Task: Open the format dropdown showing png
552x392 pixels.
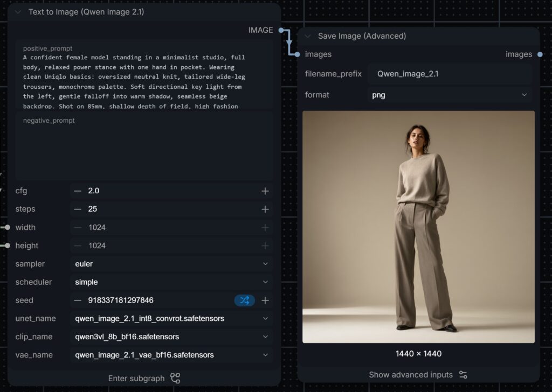Action: pos(450,95)
